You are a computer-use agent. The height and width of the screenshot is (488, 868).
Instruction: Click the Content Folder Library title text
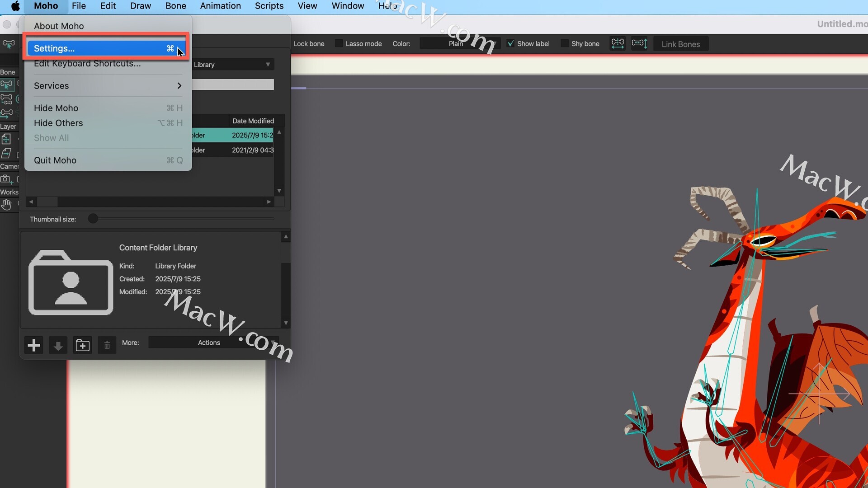(158, 248)
